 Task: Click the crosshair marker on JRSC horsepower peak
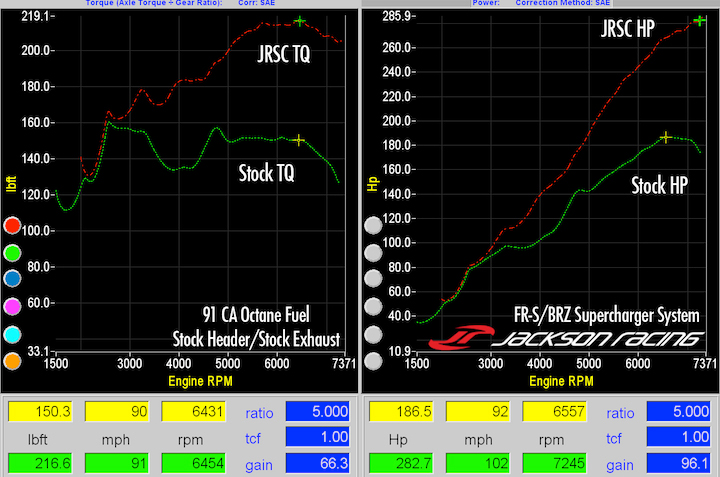[x=699, y=21]
